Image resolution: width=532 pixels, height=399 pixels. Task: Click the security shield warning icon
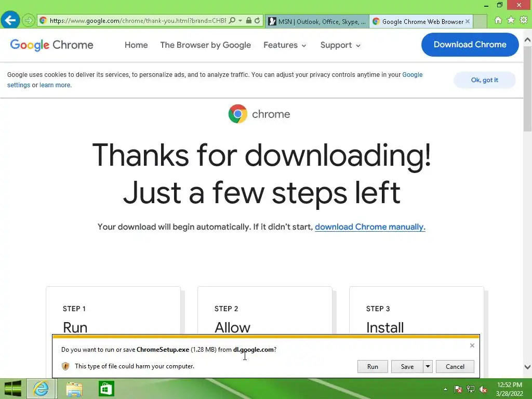pyautogui.click(x=65, y=366)
